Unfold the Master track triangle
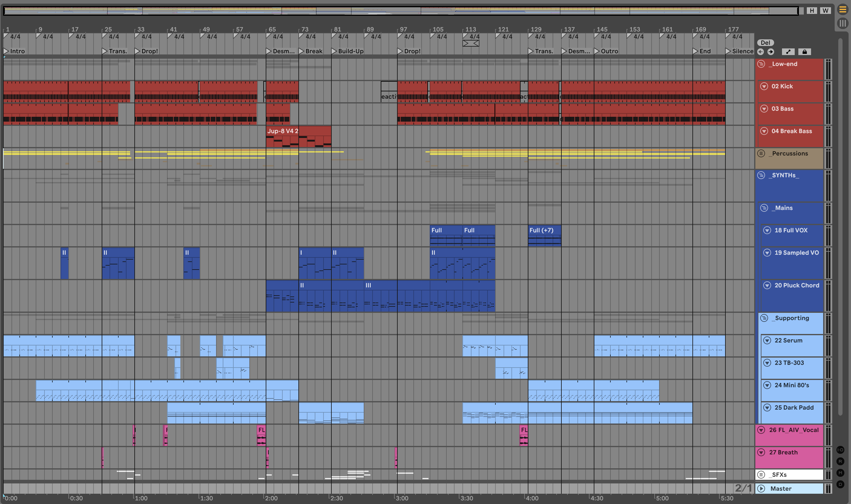 coord(761,488)
